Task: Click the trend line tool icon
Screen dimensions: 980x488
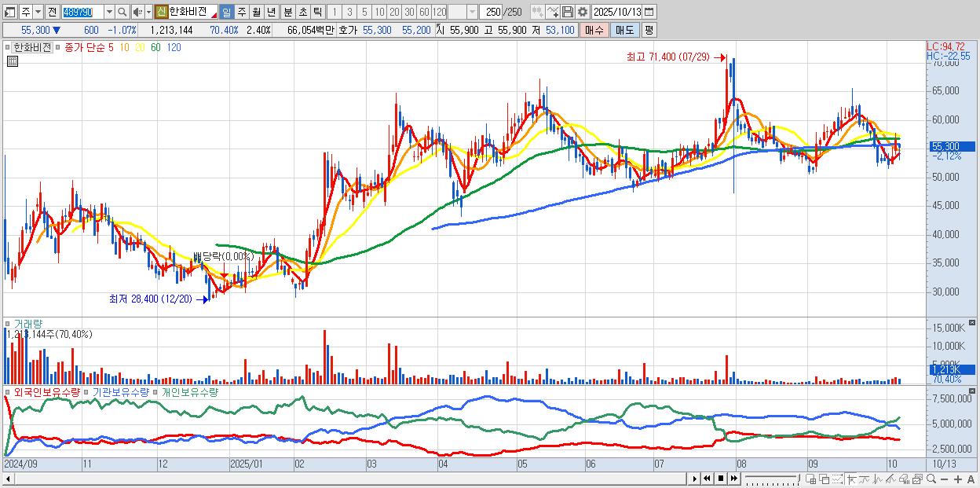Action: click(865, 479)
